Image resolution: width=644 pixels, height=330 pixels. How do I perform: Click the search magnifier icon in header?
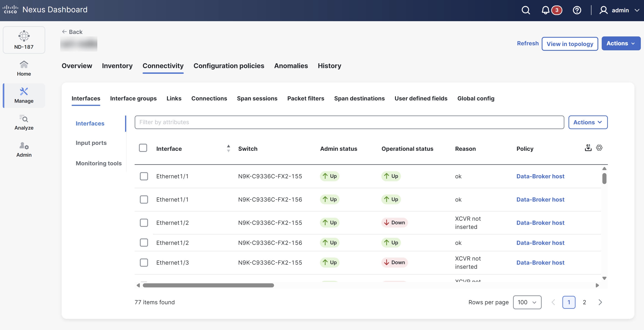[526, 10]
